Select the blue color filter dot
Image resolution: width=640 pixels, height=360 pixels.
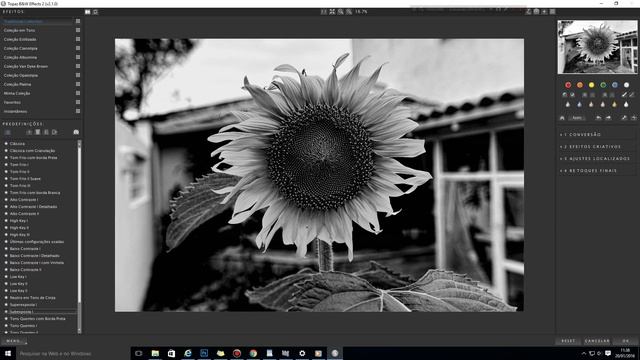(615, 85)
